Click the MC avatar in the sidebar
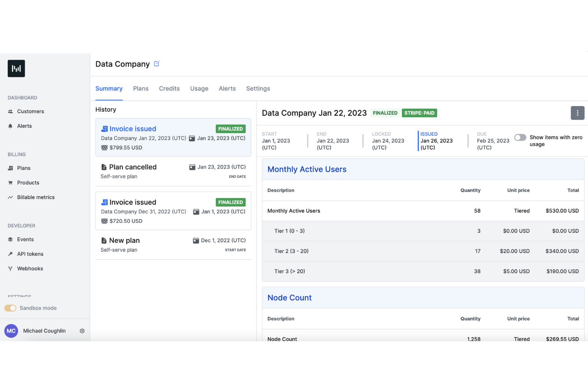 (11, 331)
